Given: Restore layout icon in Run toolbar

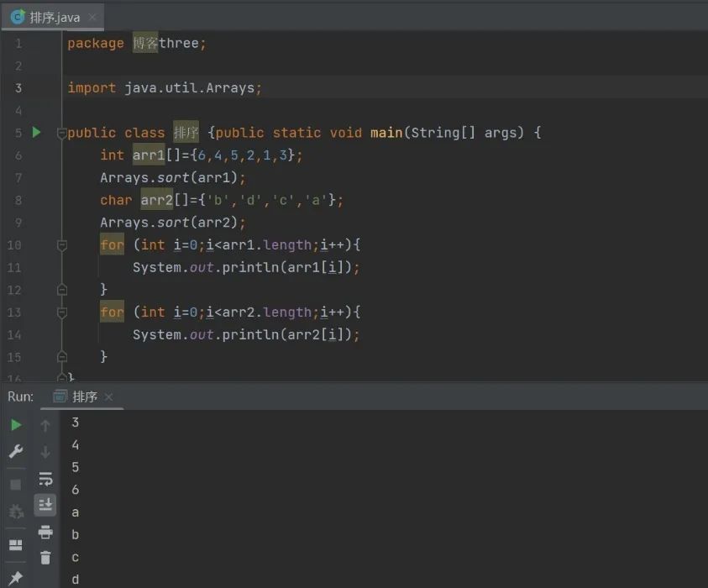Looking at the screenshot, I should [x=16, y=544].
